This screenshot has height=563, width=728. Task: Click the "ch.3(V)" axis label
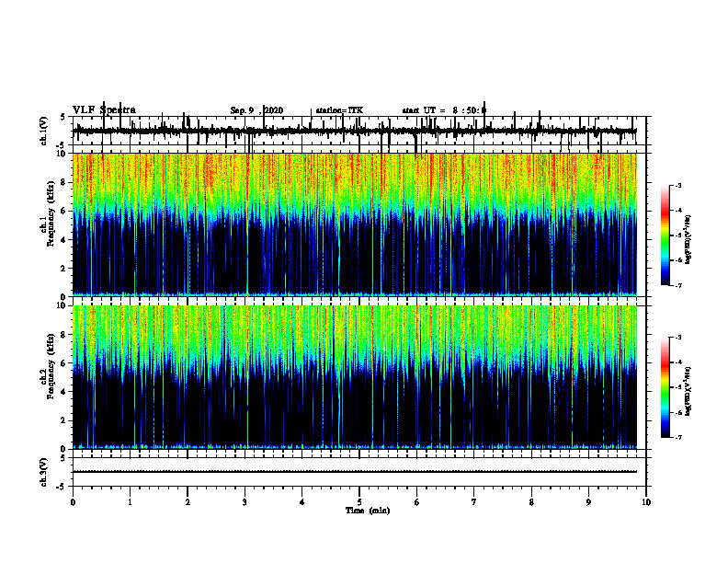click(x=44, y=472)
